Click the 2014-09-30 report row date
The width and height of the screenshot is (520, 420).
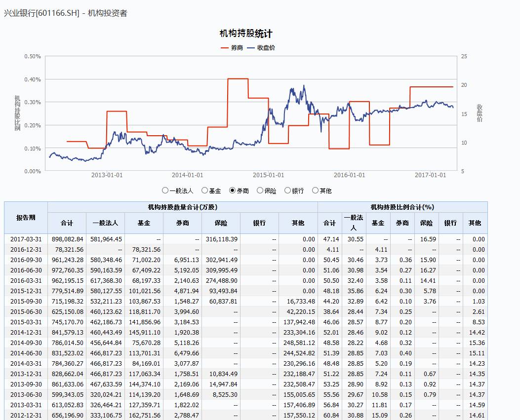(x=26, y=343)
